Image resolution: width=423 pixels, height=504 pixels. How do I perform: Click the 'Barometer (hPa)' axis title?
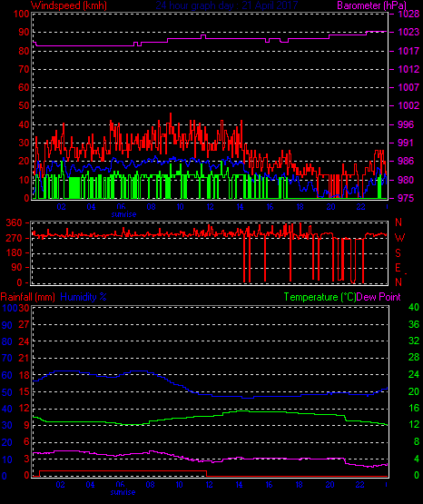coord(371,5)
